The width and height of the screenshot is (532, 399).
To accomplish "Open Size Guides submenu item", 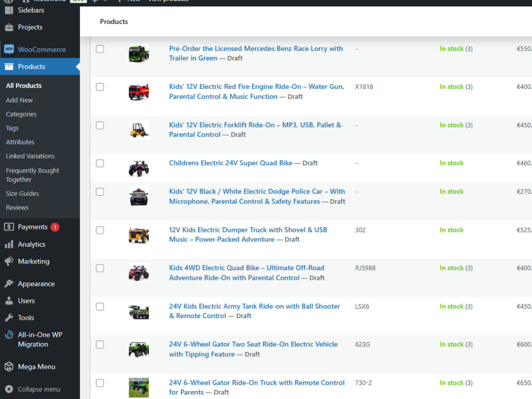I will pyautogui.click(x=22, y=194).
